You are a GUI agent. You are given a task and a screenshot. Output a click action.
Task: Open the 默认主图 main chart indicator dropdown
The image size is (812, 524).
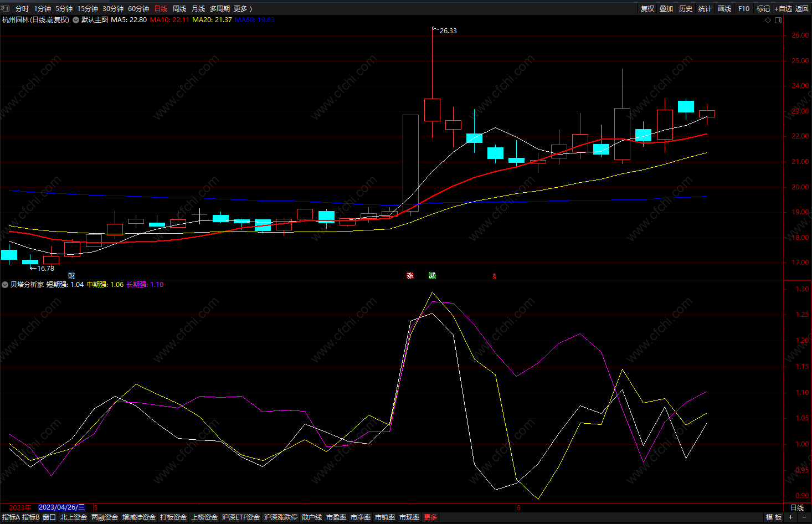coord(76,20)
